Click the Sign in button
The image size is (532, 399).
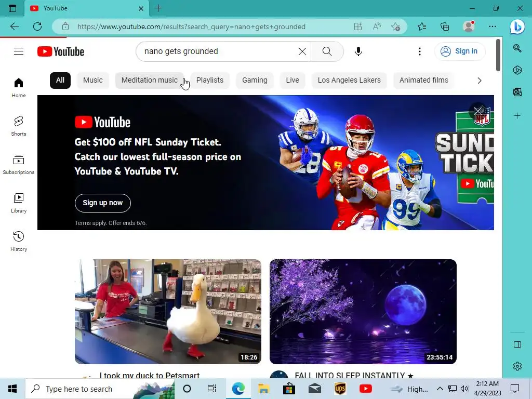coord(459,51)
